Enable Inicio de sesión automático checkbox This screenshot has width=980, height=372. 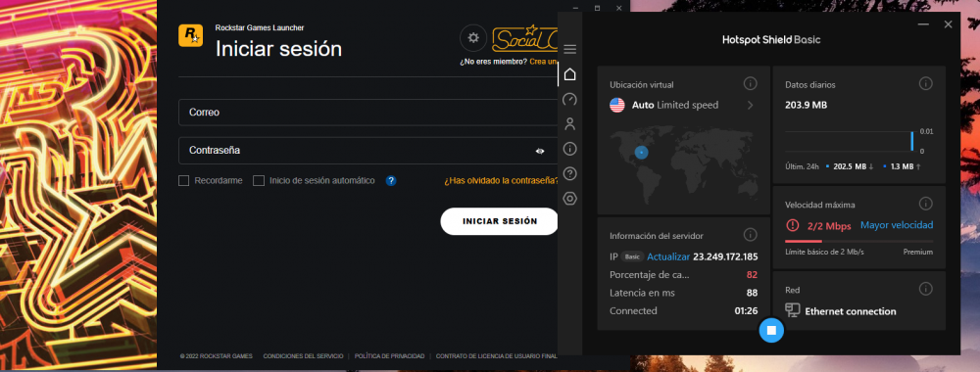pyautogui.click(x=259, y=181)
